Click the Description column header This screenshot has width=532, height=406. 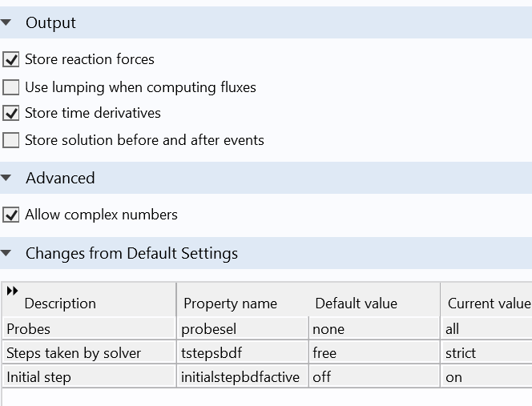click(60, 303)
